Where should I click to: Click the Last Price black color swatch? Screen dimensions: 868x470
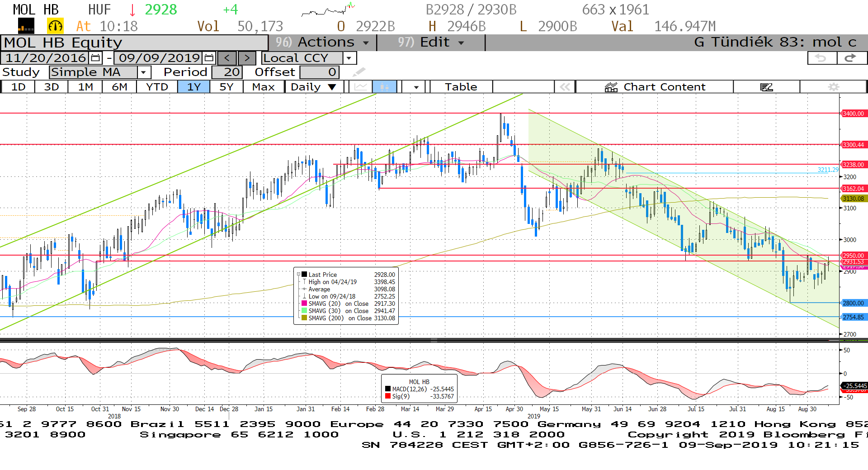(304, 274)
